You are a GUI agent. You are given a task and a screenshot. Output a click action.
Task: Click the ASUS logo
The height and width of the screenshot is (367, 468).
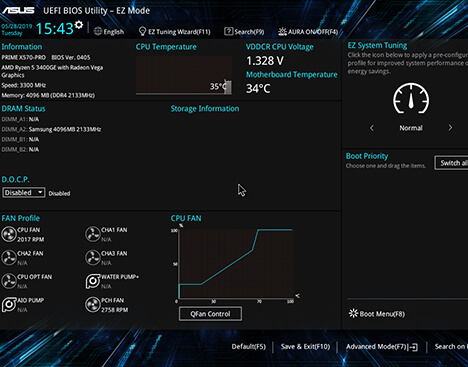(x=18, y=10)
